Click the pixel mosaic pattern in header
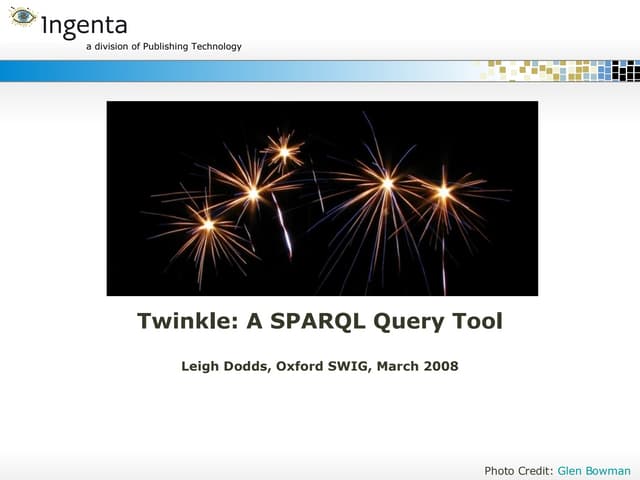Image resolution: width=640 pixels, height=480 pixels. pos(562,70)
